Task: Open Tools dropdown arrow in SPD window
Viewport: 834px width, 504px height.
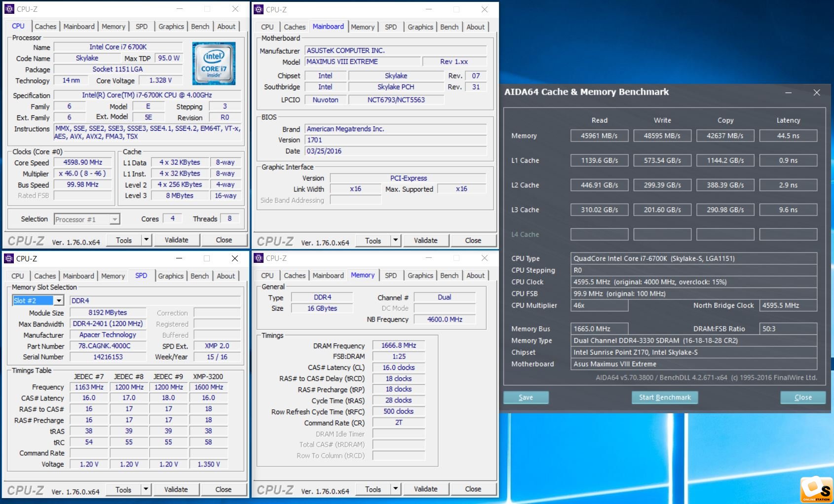Action: click(x=146, y=490)
